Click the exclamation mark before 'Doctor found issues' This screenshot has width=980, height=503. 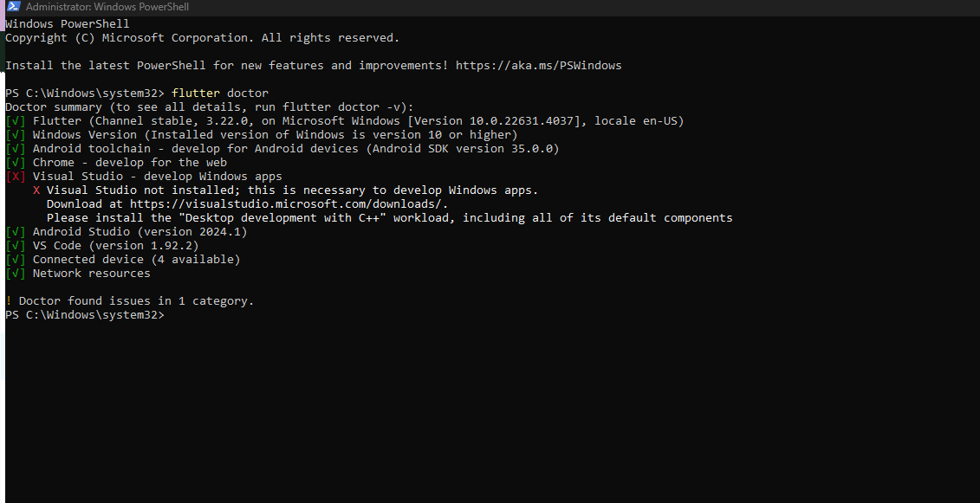(9, 301)
